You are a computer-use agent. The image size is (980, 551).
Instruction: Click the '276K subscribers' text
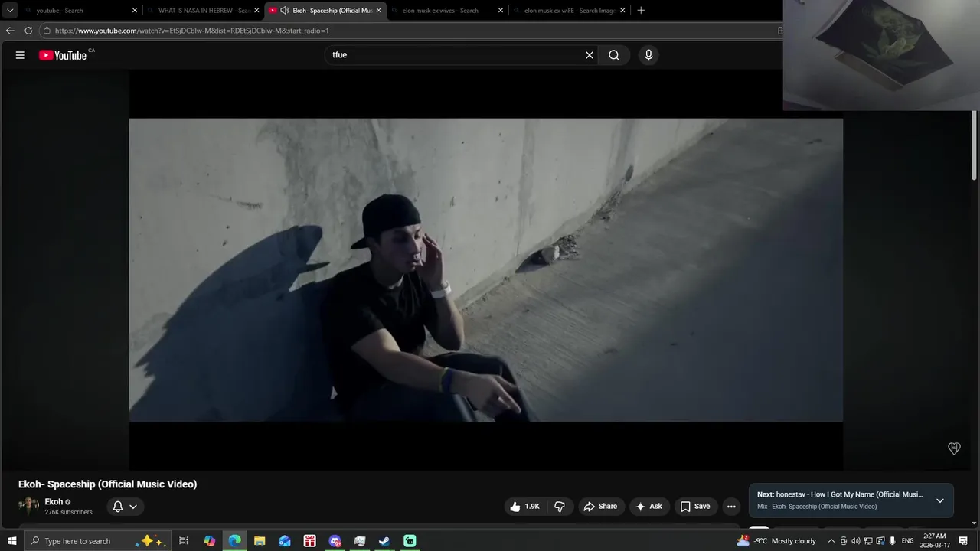point(68,512)
